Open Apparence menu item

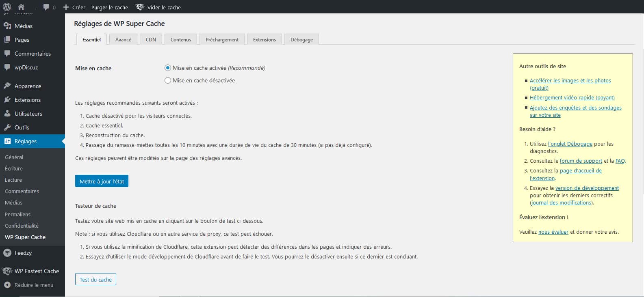tap(28, 86)
